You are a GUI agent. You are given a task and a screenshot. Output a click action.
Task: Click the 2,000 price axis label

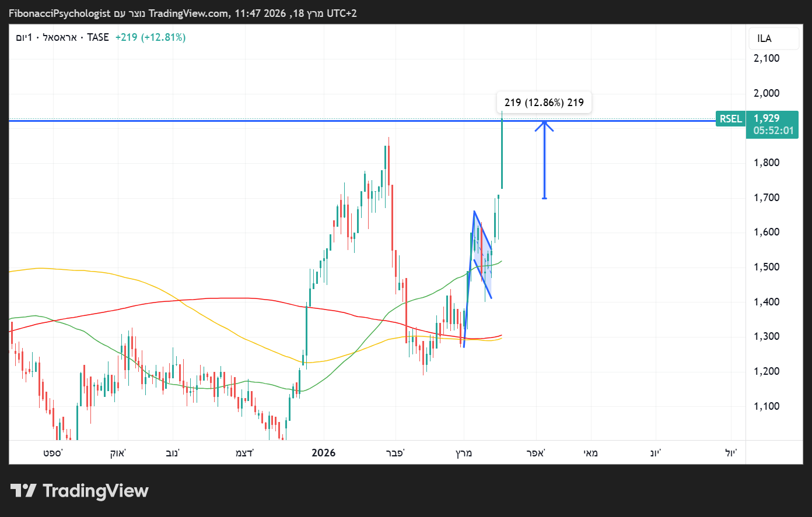coord(766,93)
